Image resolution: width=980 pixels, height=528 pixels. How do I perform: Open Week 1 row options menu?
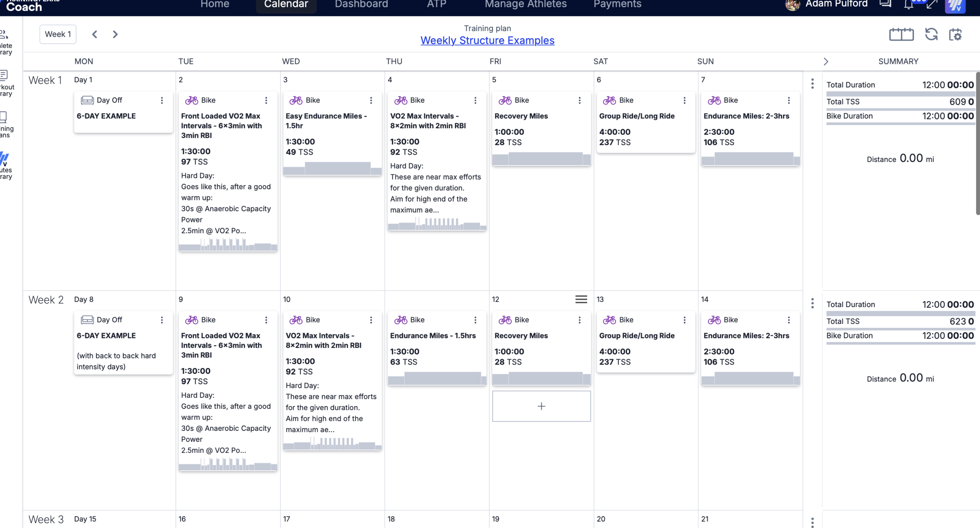pos(812,84)
